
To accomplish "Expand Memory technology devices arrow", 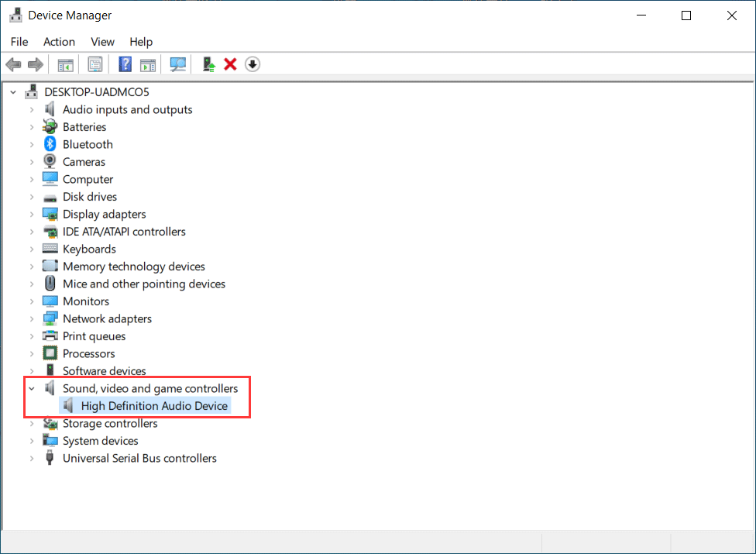I will click(x=32, y=266).
